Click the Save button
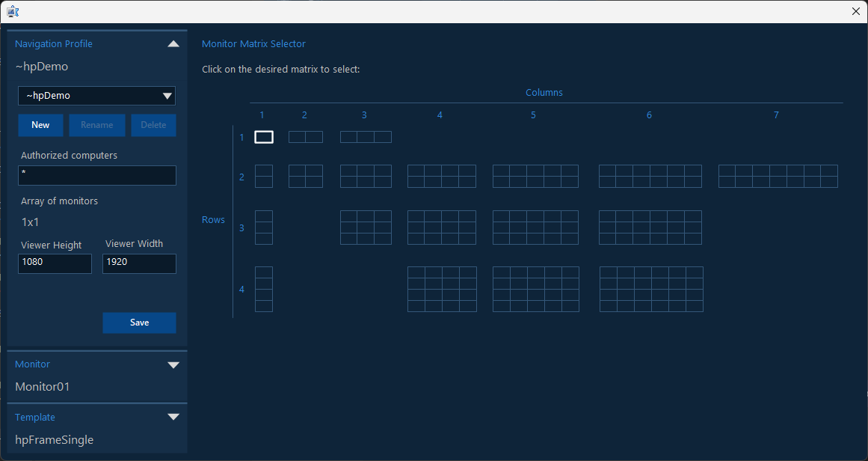Screen dimensions: 868x461 point(139,323)
